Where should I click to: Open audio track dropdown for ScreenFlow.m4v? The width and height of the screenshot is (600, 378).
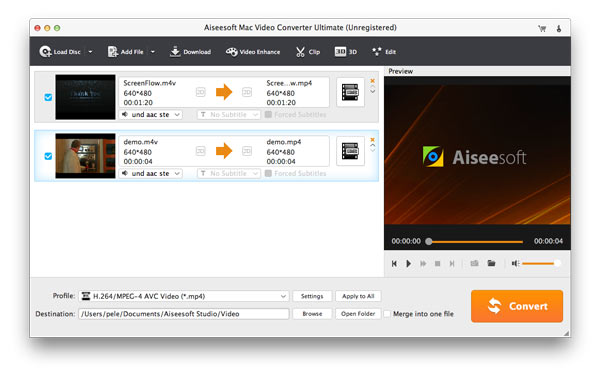(x=151, y=114)
